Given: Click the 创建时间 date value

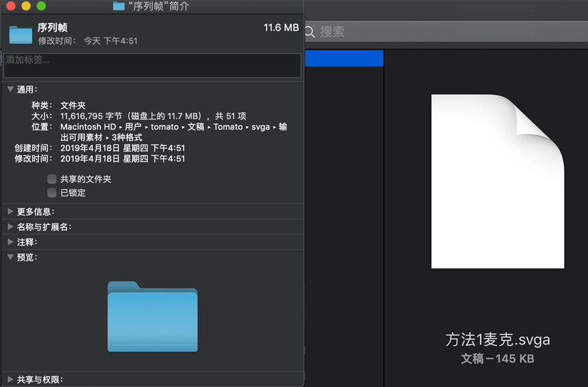Looking at the screenshot, I should (x=123, y=148).
